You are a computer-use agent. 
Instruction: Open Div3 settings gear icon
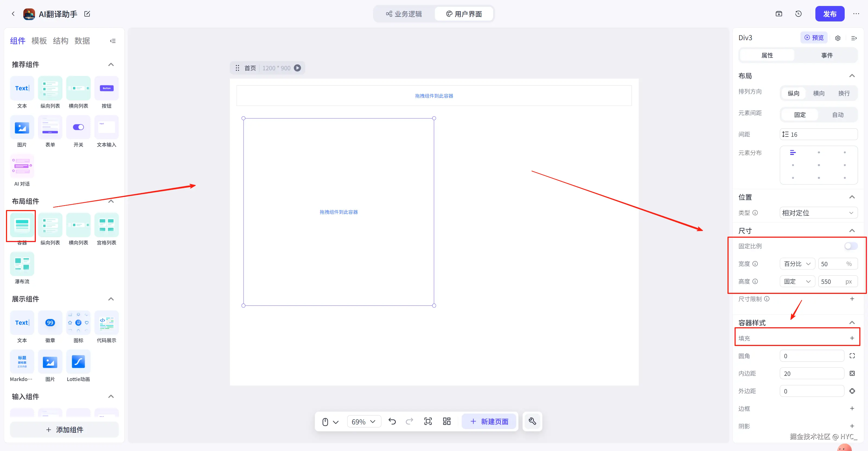(838, 38)
